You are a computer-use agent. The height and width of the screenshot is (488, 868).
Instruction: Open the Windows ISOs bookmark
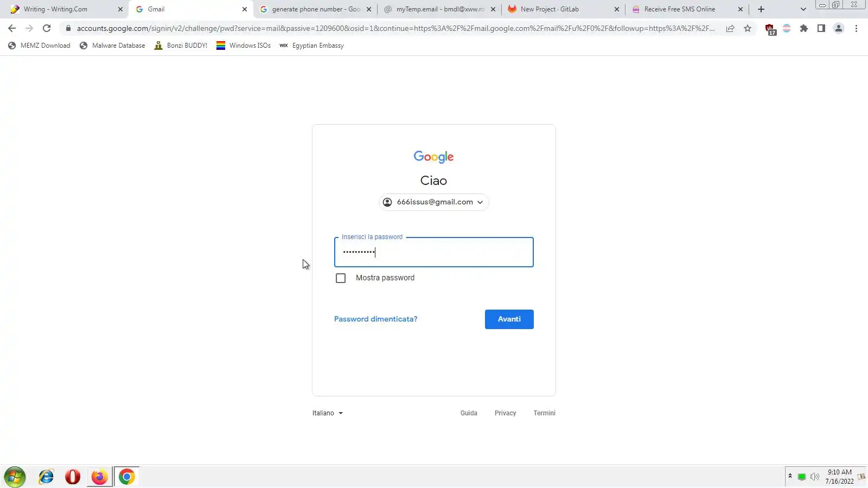tap(243, 46)
